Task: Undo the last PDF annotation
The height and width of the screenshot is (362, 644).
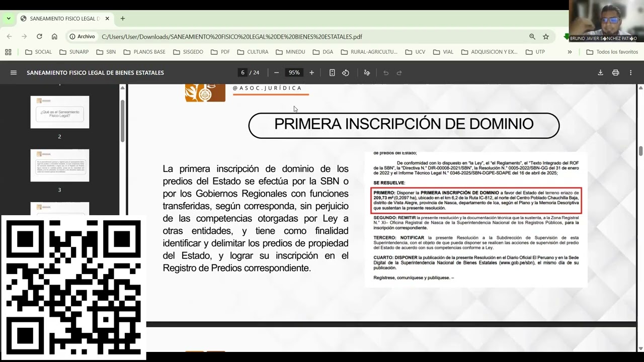Action: click(x=386, y=72)
